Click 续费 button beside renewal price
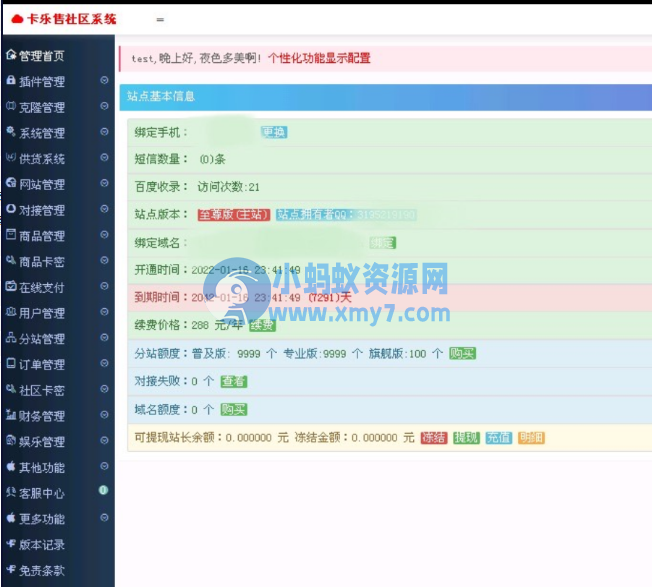 tap(262, 325)
